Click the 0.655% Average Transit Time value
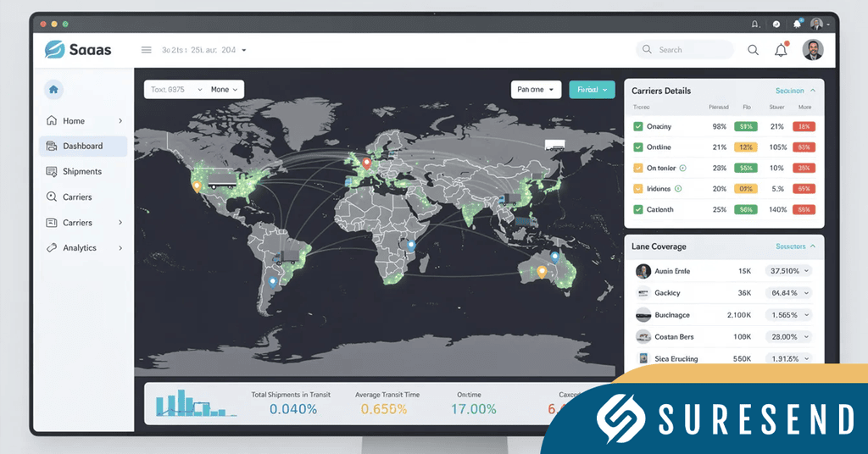868x454 pixels. click(x=384, y=409)
